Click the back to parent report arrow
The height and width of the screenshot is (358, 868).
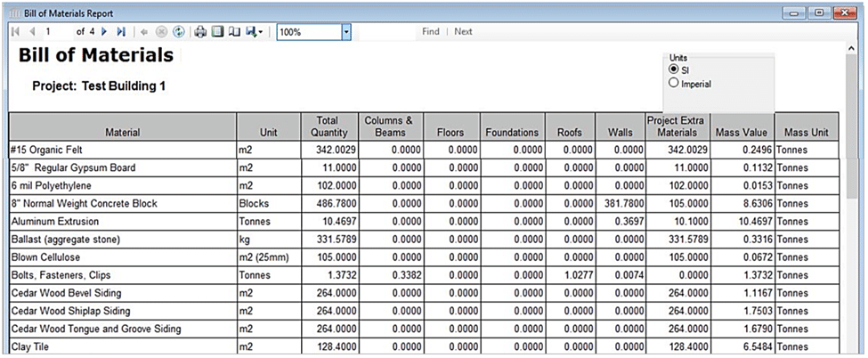144,32
